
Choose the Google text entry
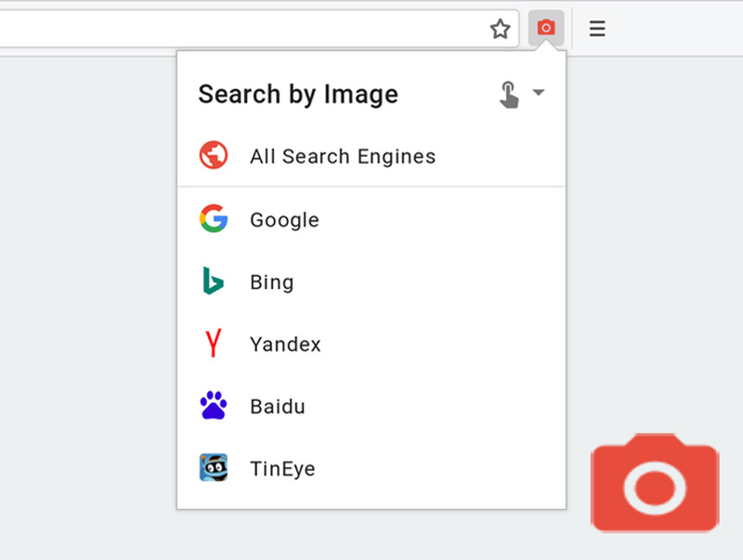pos(284,220)
